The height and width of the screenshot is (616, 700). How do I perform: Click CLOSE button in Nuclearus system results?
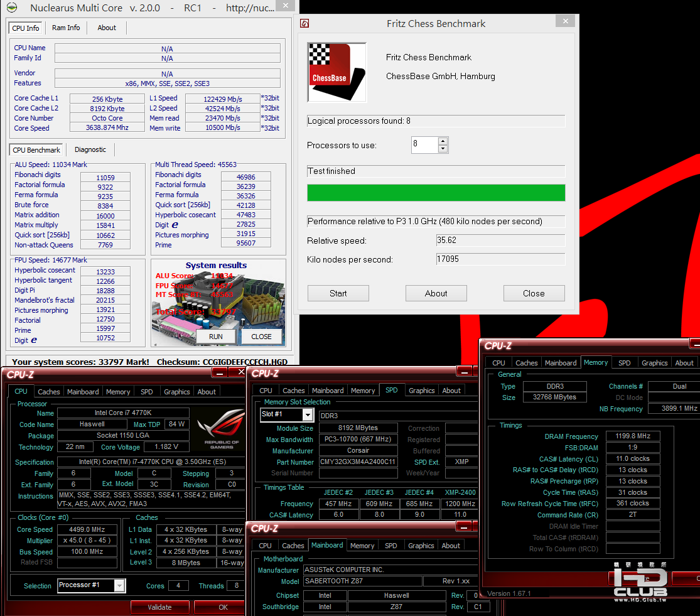(261, 337)
